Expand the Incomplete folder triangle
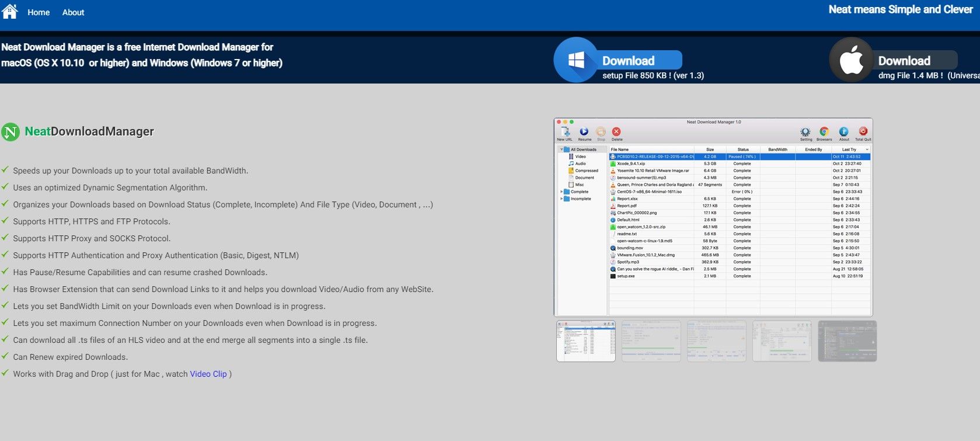The height and width of the screenshot is (441, 980). point(562,199)
